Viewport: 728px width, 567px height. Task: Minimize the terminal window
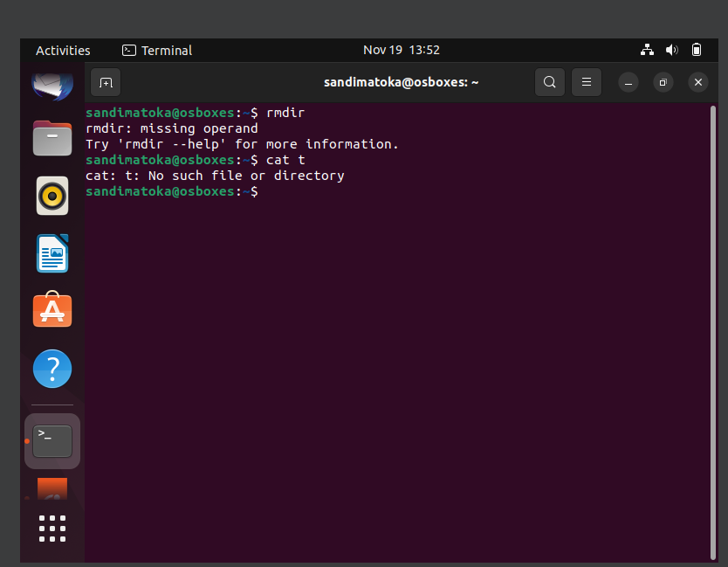(628, 83)
